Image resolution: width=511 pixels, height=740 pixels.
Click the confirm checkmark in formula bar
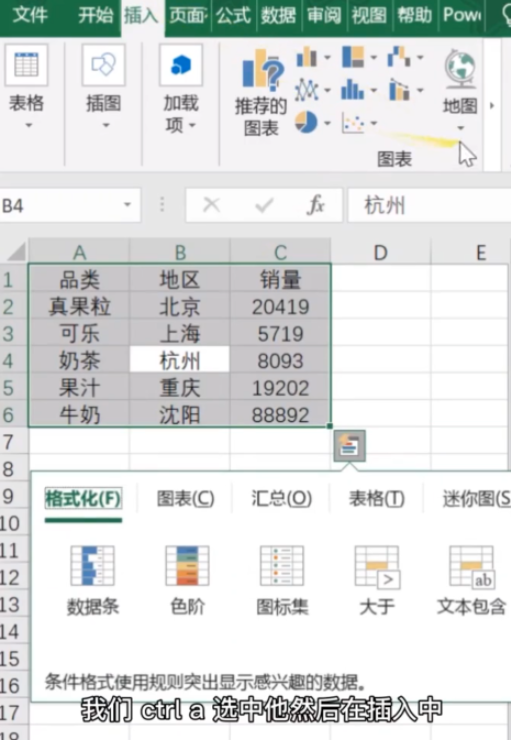(x=264, y=205)
